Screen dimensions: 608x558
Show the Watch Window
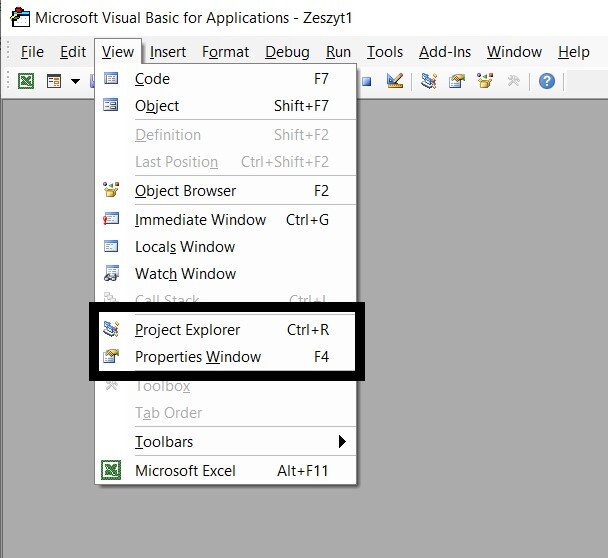(x=226, y=274)
